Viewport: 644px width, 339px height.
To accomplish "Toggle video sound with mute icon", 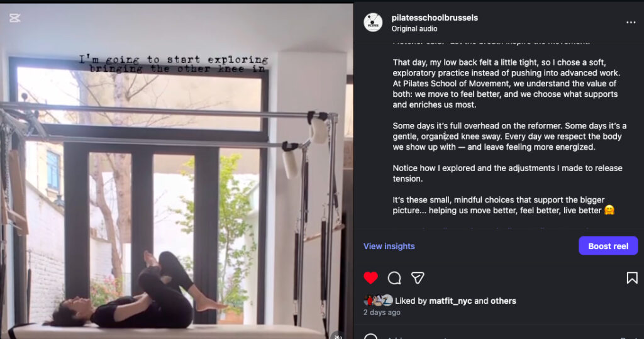I will click(338, 336).
